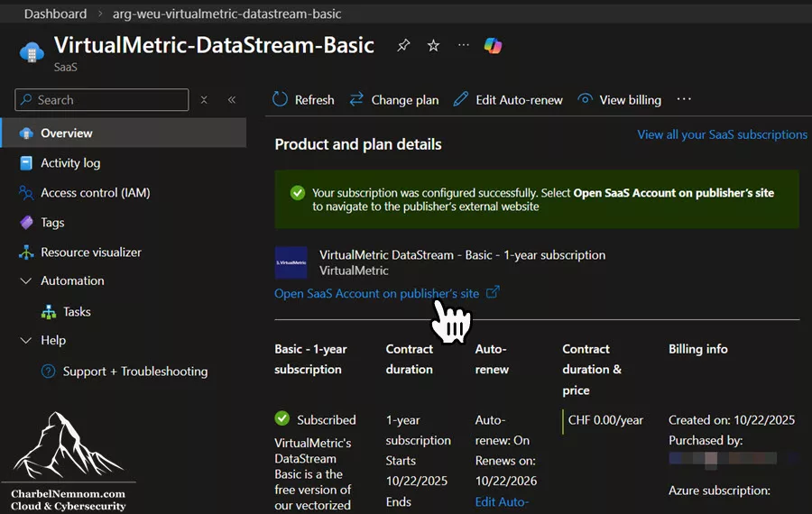Open the arg-weu-virtualmetric-datastream-basic breadcrumb
Viewport: 812px width, 514px height.
pos(226,14)
